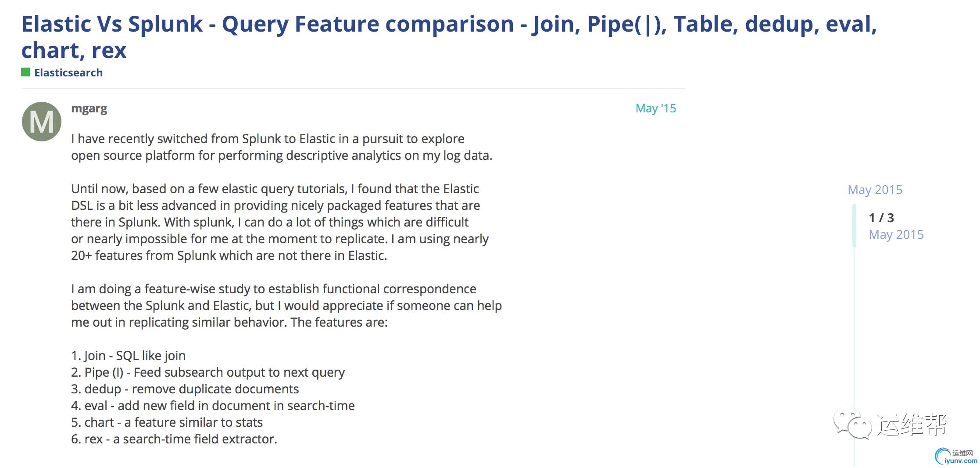Click the "I have recently switched" paragraph
The image size is (980, 468).
[282, 147]
